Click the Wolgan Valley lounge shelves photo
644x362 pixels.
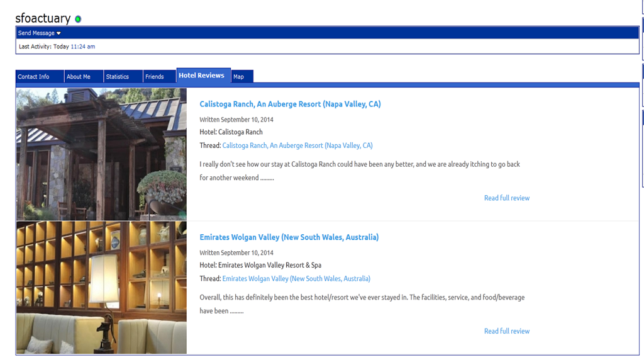click(x=101, y=288)
